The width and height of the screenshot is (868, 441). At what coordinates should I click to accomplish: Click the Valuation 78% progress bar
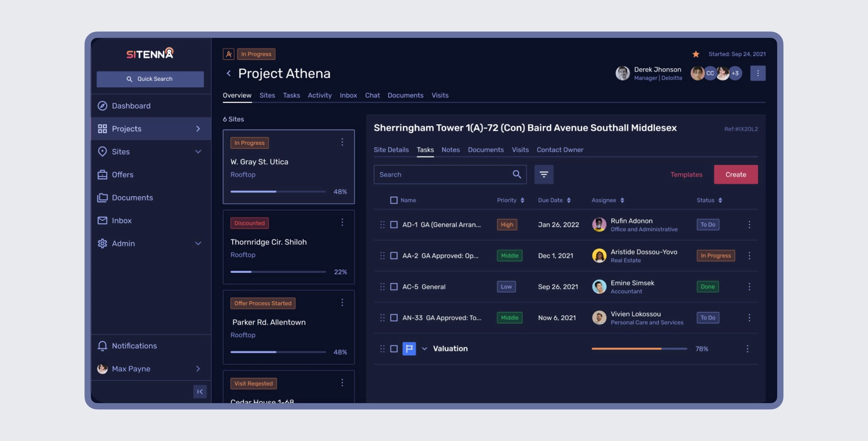pos(639,349)
